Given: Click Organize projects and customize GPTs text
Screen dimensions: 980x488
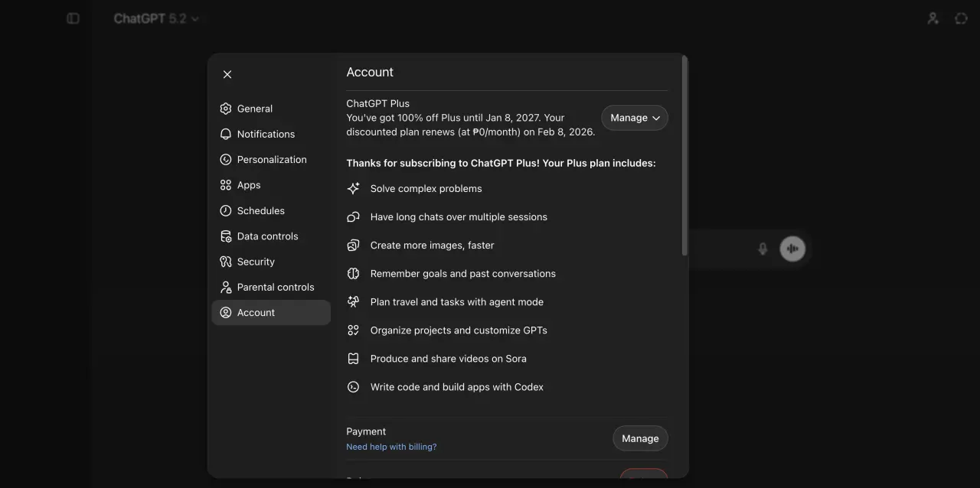Looking at the screenshot, I should coord(459,330).
